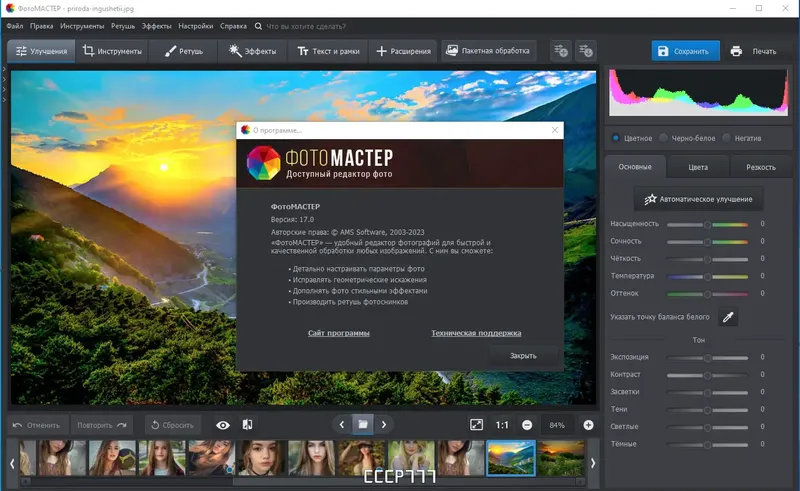Click the Сохранить button
Screen dimensions: 800x491
click(685, 51)
